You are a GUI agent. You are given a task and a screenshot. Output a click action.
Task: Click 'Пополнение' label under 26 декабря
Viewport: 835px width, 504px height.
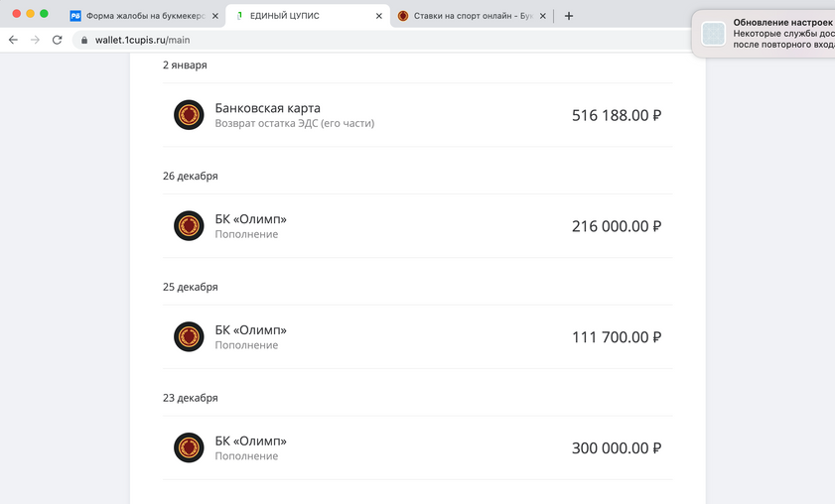[x=246, y=234]
